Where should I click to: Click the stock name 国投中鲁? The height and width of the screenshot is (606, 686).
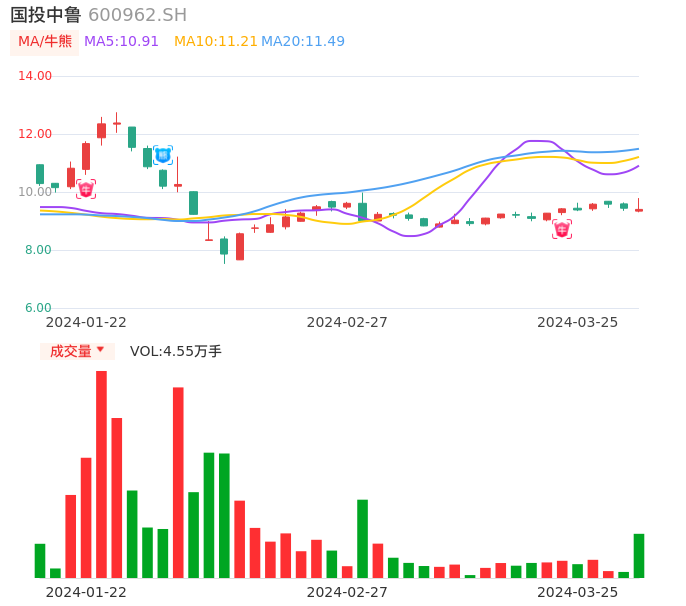tap(46, 15)
